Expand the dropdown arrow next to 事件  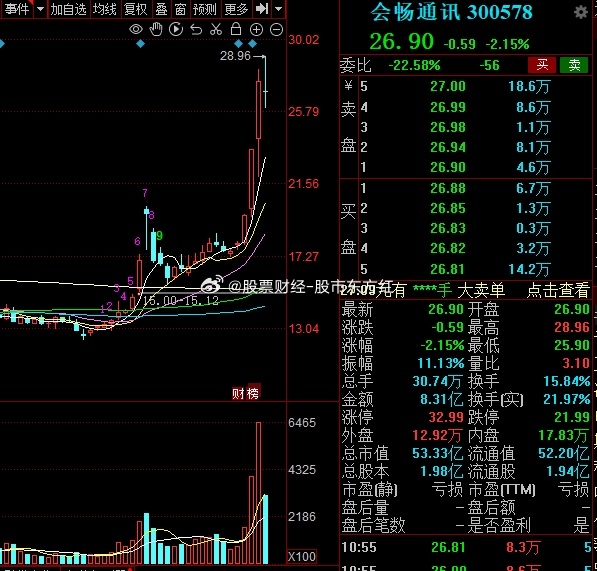40,9
